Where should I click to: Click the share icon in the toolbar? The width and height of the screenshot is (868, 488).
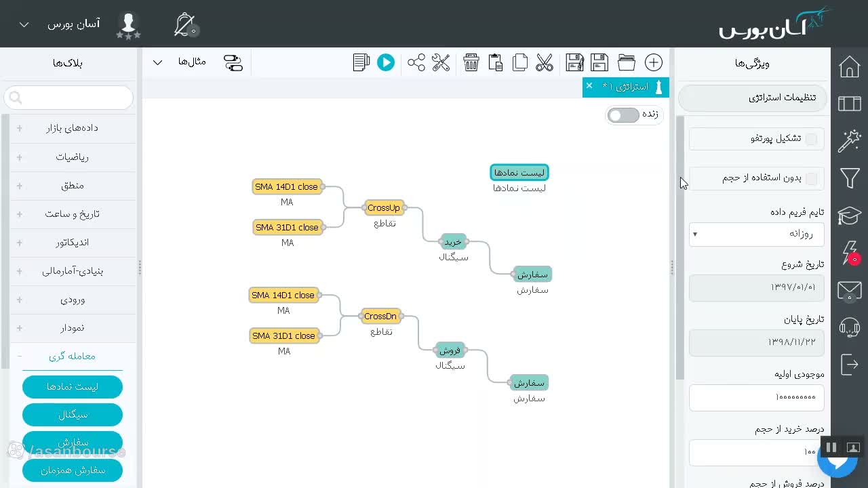pyautogui.click(x=416, y=62)
